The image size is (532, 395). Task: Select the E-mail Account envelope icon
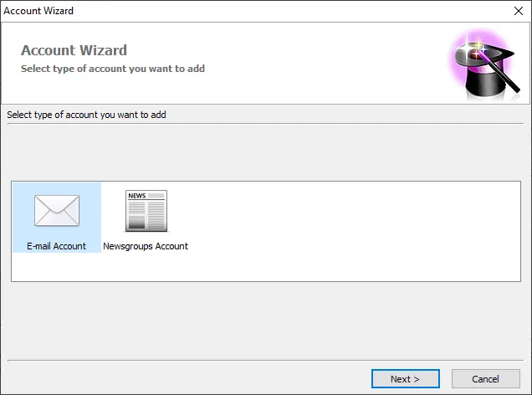[x=56, y=210]
